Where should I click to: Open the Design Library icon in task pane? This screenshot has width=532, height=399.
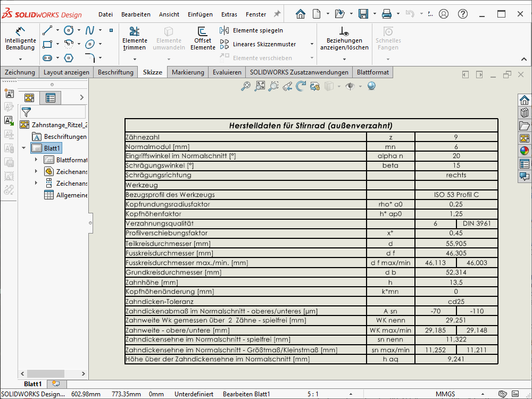525,113
